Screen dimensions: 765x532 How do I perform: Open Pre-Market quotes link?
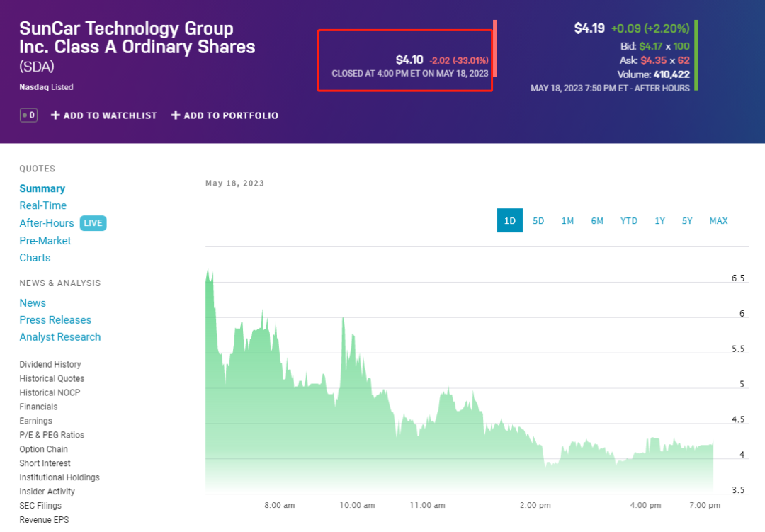pos(45,241)
